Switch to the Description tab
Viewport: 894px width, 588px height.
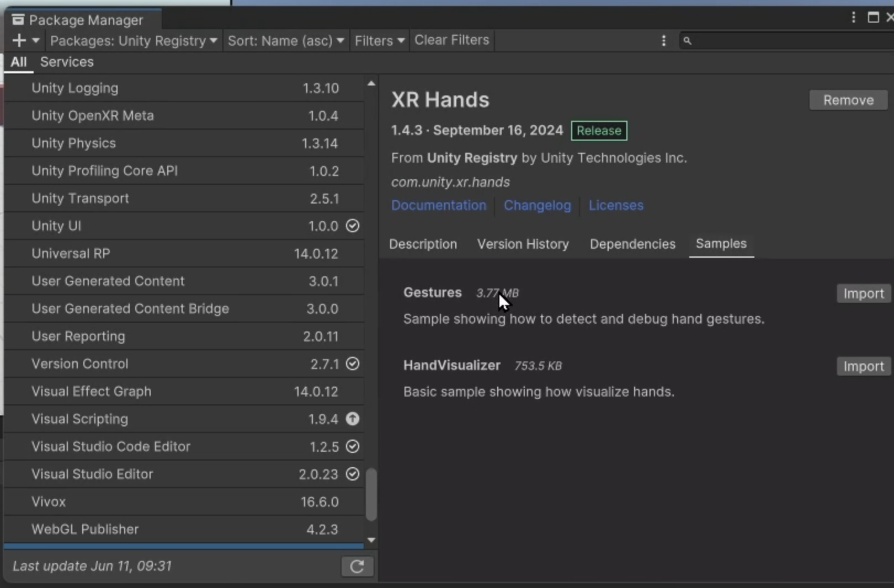[423, 244]
